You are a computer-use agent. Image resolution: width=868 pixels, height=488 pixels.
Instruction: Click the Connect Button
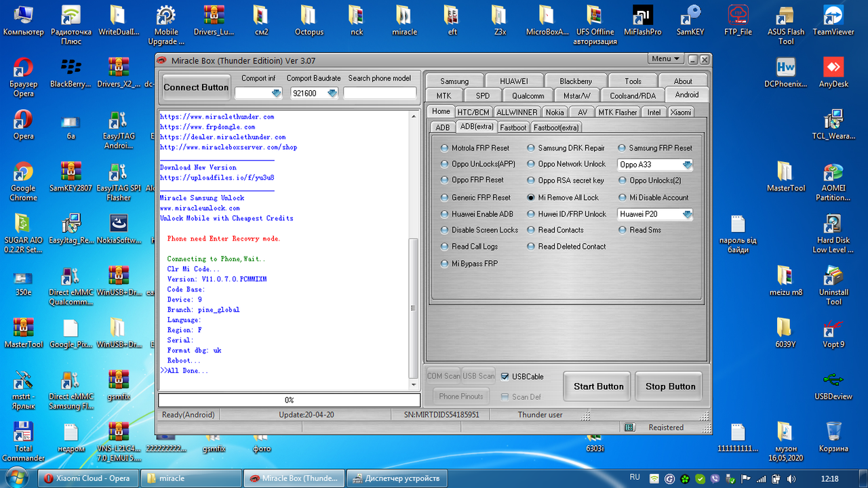196,87
